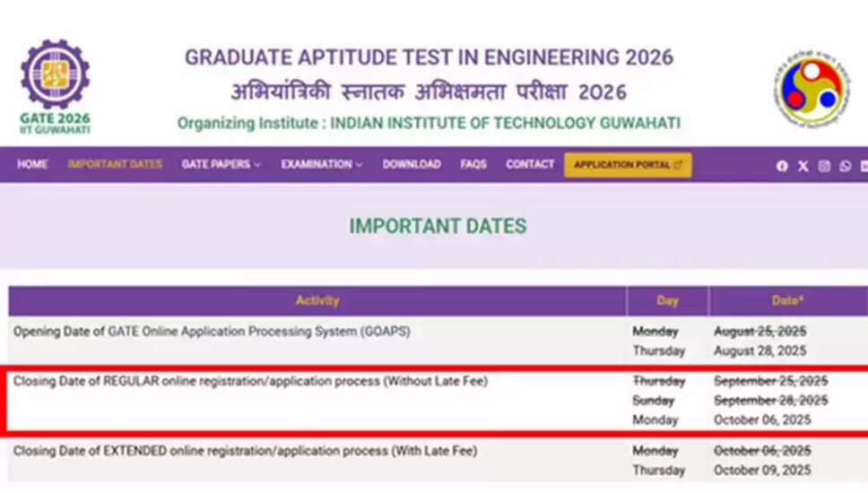Open the FAQs menu item

tap(473, 164)
